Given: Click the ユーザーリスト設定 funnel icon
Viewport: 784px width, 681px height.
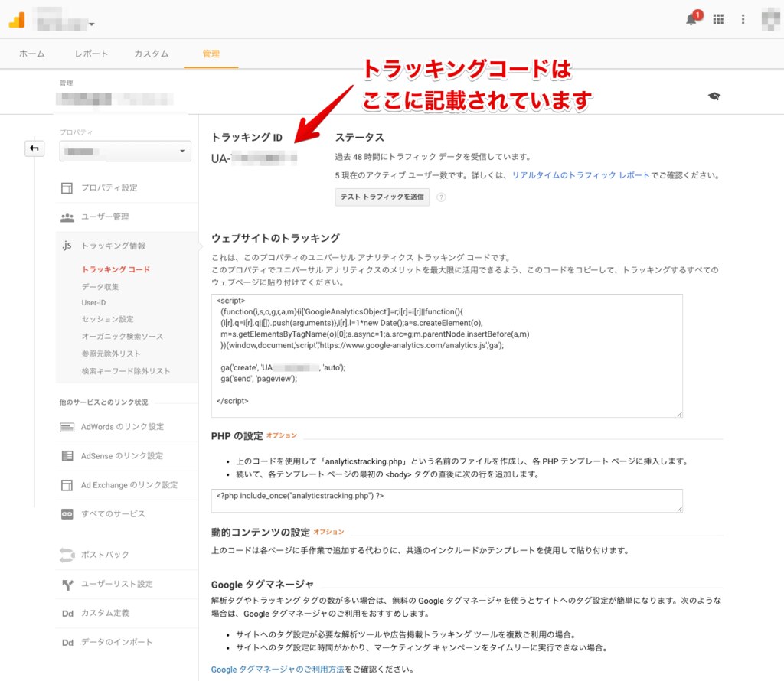Looking at the screenshot, I should 67,584.
